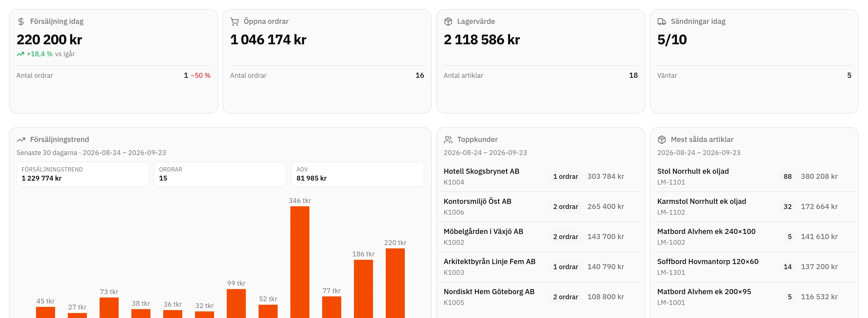Click the '2 ordrar' badge for Kontorsmiljö Öst AB

[x=566, y=206]
